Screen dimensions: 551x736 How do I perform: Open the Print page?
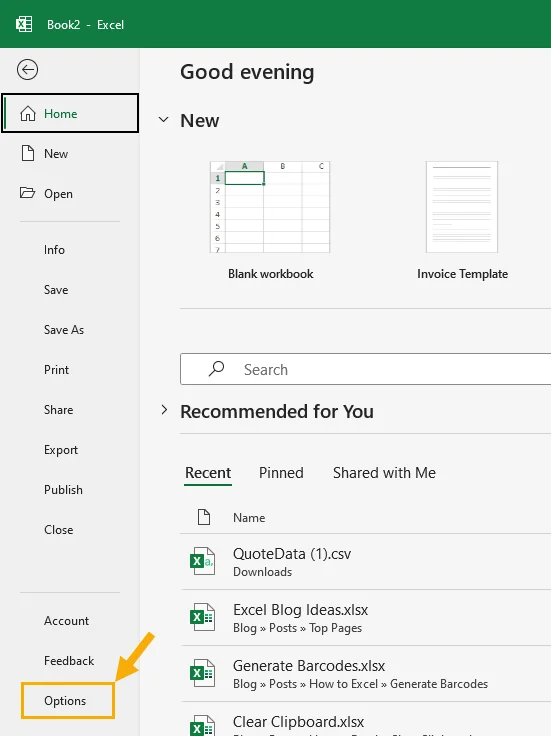56,369
